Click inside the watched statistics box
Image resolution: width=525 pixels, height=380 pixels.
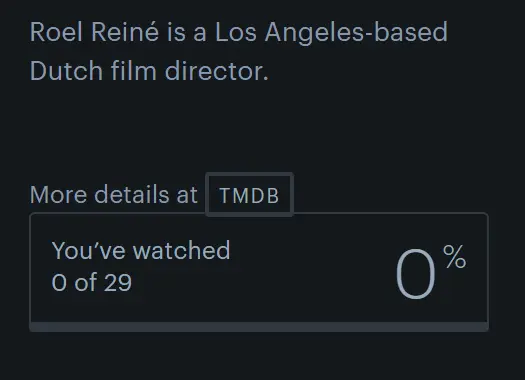259,272
